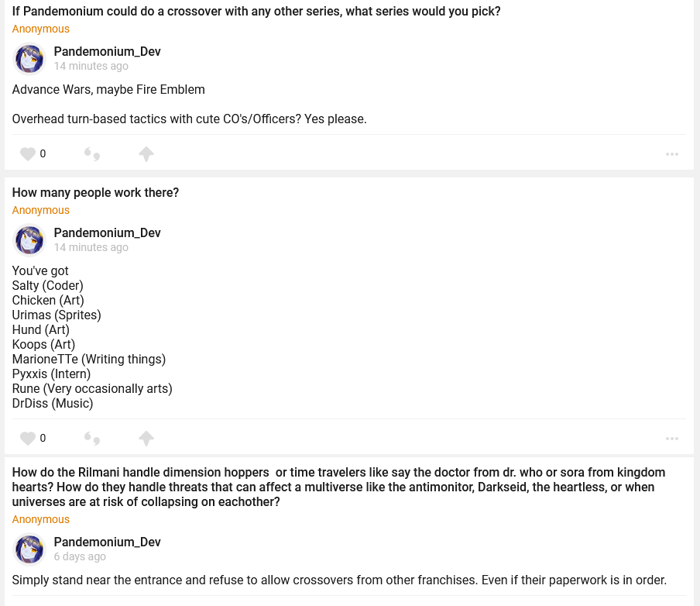The image size is (700, 606).
Task: Open Pandemonium_Dev profile from the Rilmani answer
Action: click(107, 542)
